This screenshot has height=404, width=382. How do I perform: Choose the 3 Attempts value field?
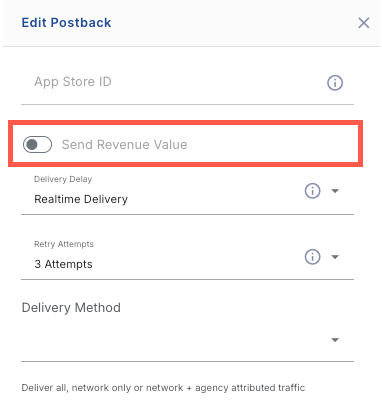(63, 264)
